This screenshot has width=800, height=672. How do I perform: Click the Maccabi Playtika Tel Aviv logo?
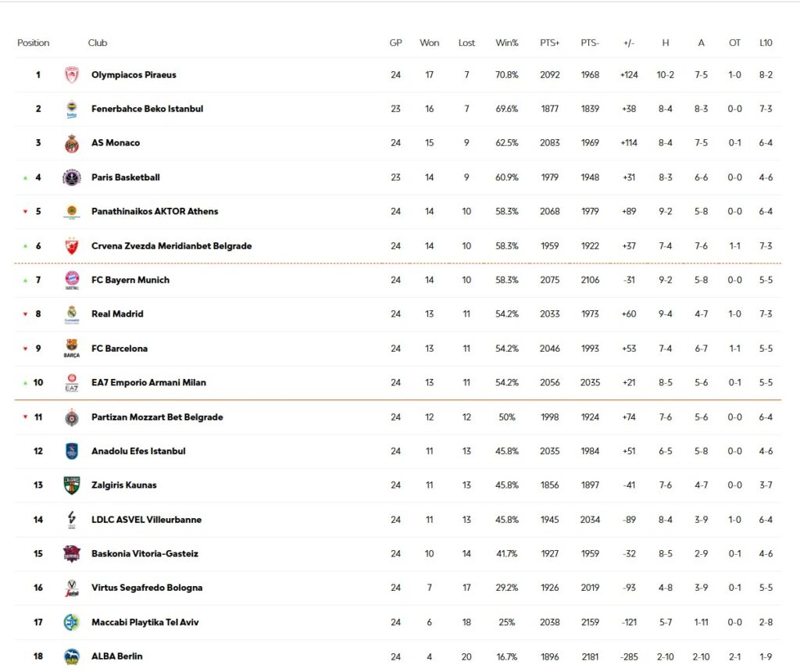72,622
